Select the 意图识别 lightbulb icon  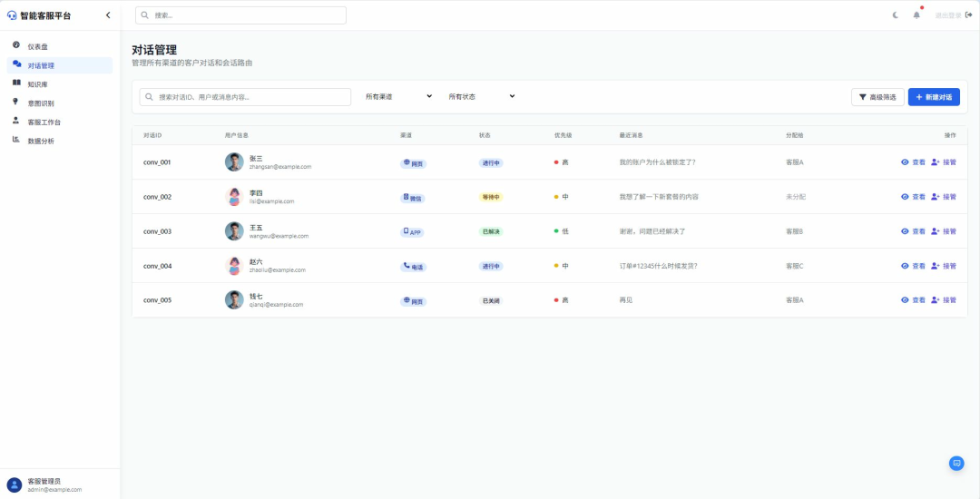[x=16, y=103]
